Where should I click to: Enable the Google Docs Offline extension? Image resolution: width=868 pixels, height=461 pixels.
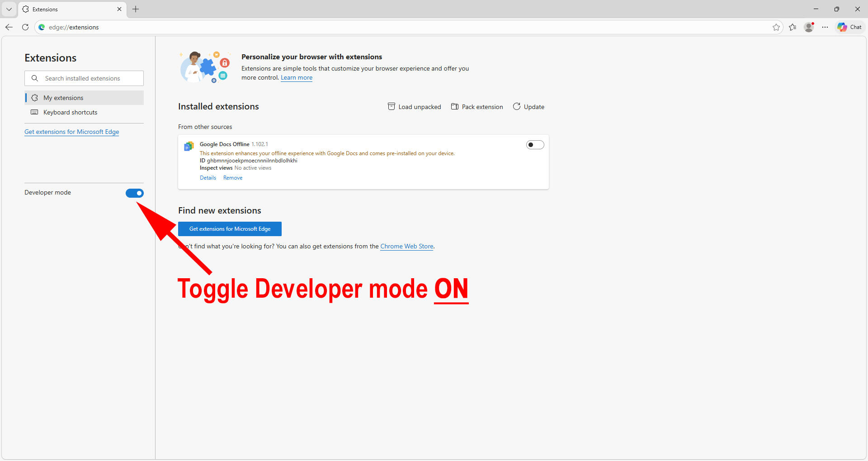click(x=535, y=145)
